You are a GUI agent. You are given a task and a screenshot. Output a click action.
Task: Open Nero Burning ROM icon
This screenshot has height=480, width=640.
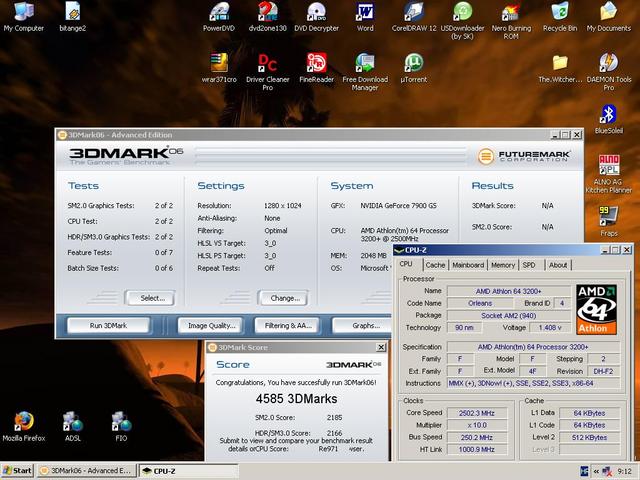click(x=510, y=13)
